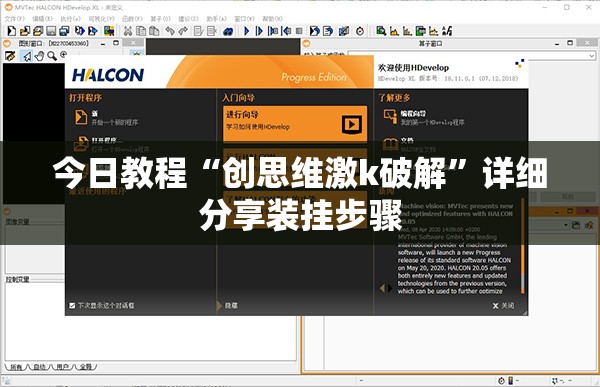Viewport: 600px width, 387px height.
Task: Show next news item right arrow
Action: click(x=390, y=287)
